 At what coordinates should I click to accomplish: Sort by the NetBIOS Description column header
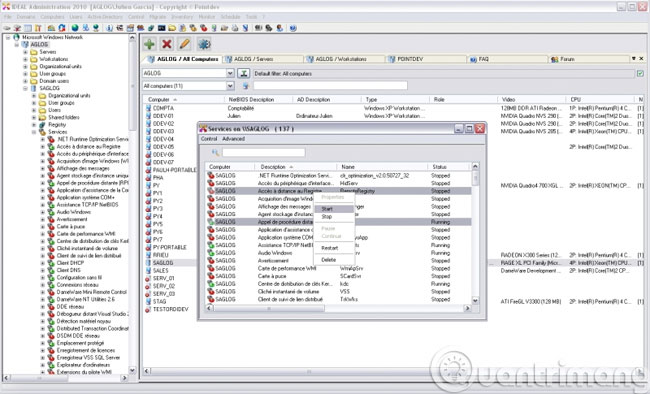pyautogui.click(x=259, y=100)
